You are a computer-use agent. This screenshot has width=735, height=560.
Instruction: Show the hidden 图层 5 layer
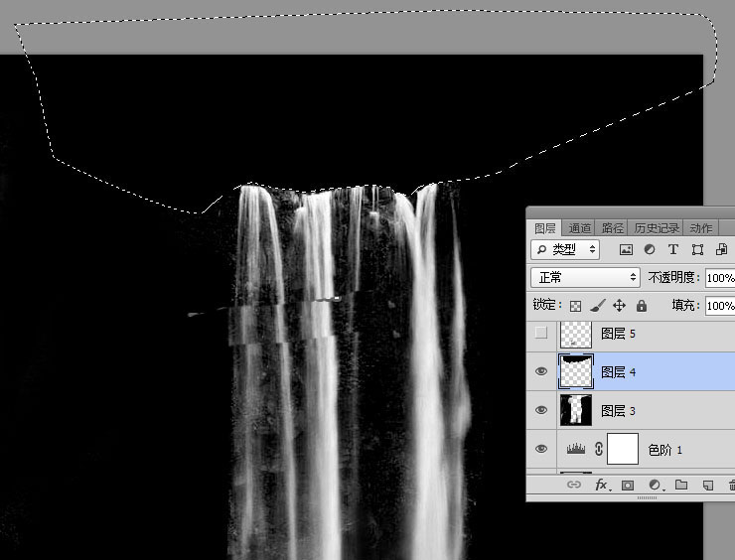[x=541, y=334]
